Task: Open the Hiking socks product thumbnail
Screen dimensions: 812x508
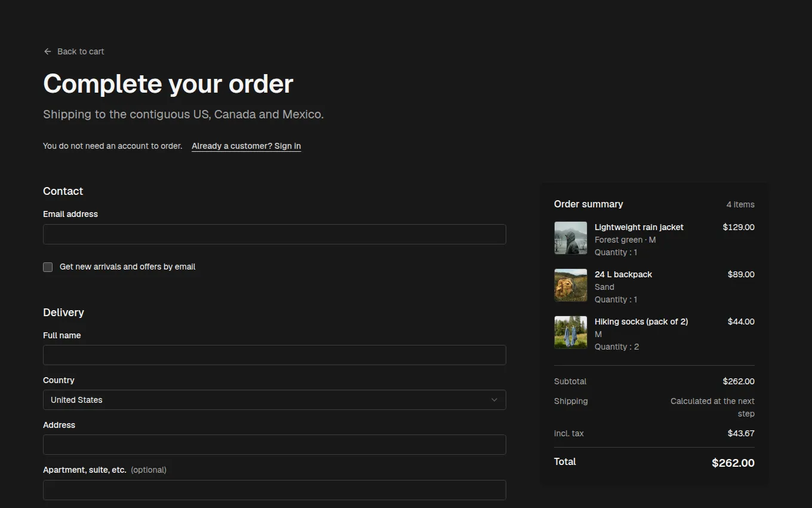Action: tap(571, 332)
